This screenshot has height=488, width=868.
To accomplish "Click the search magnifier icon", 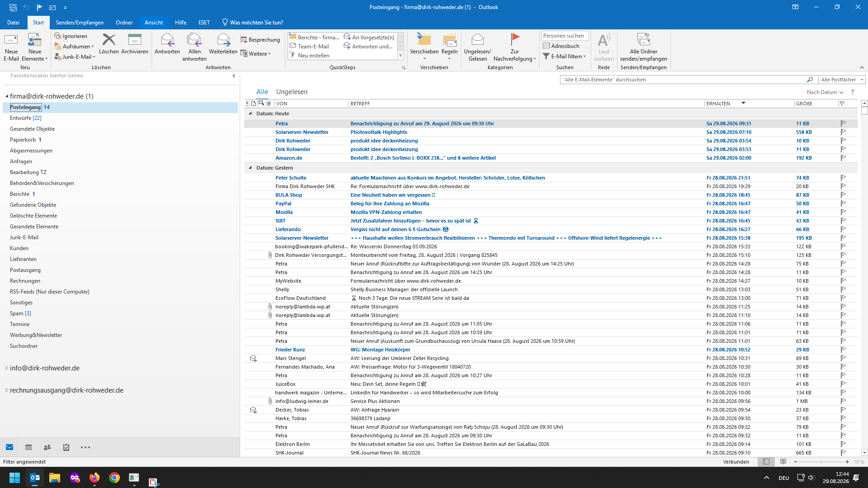I will tap(810, 80).
